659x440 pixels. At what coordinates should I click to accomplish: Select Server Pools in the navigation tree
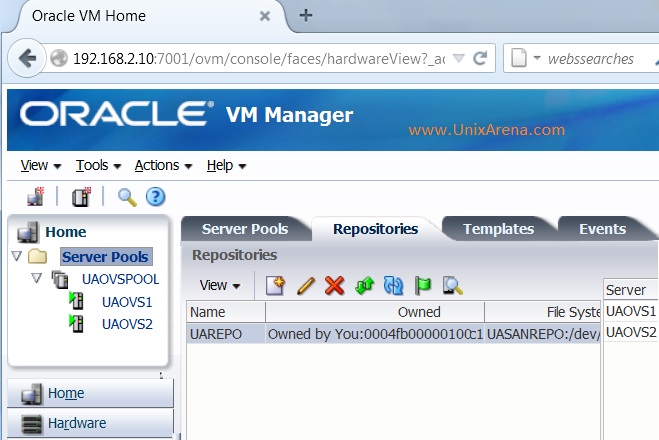(x=106, y=256)
